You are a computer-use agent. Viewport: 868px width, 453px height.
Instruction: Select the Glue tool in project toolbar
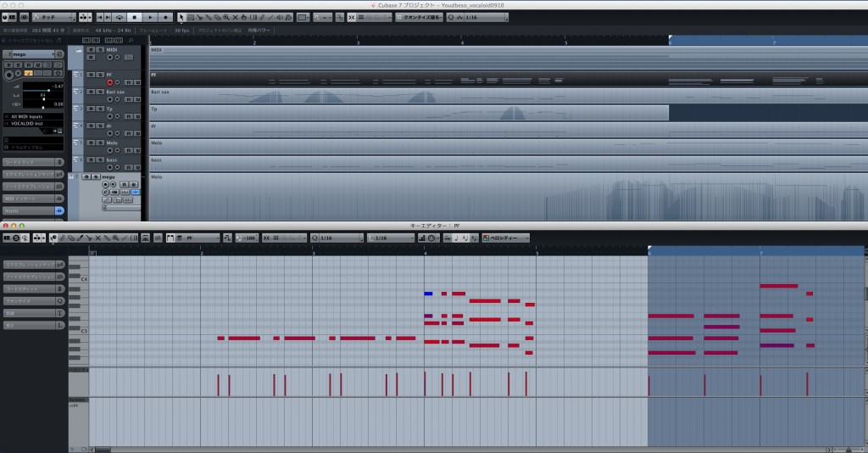tap(209, 17)
